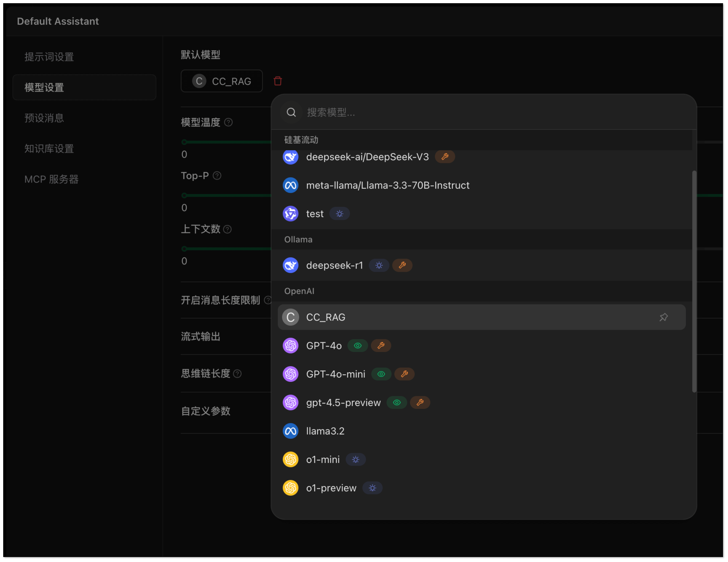Click the reasoning badge on deepseek-r1
The image size is (728, 562).
point(379,266)
